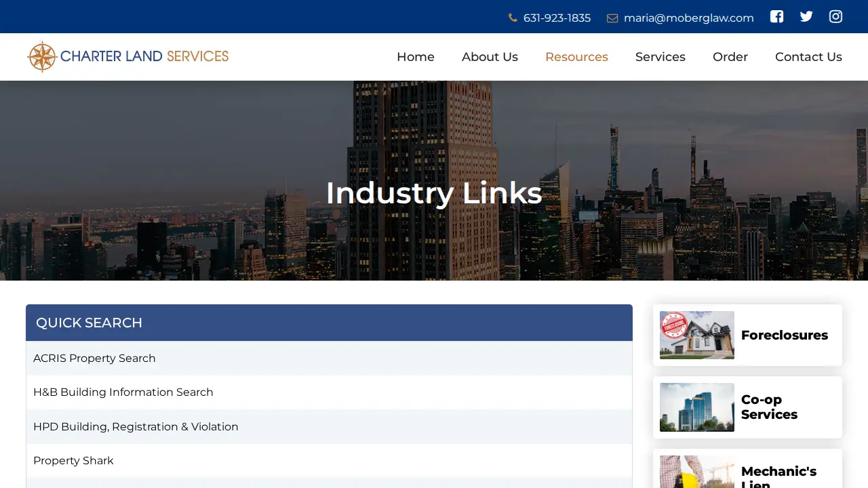
Task: Click the Foreclosures card title
Action: point(785,335)
